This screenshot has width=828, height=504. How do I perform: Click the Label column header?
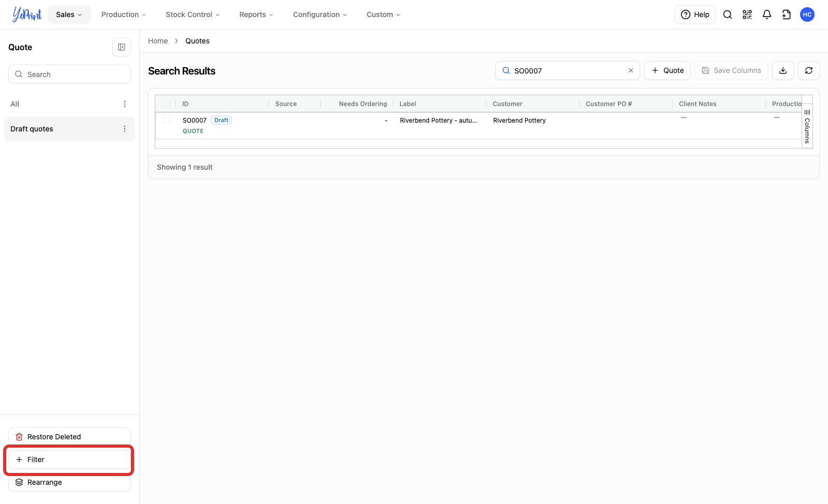[440, 103]
